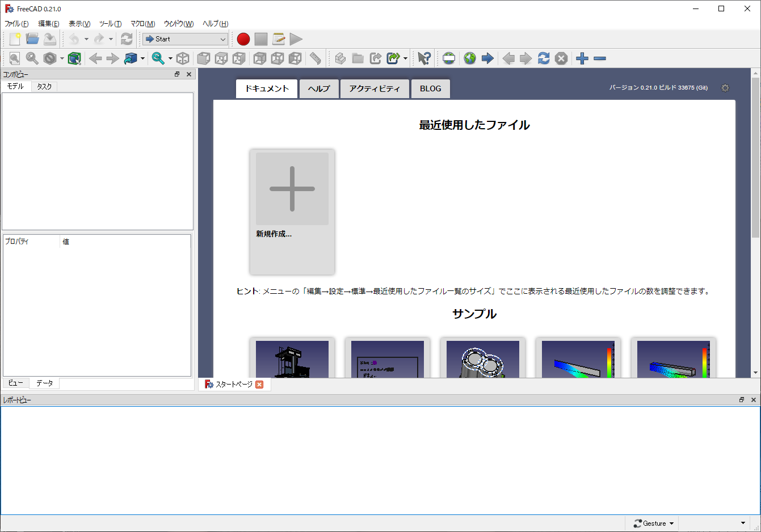Click the Front view cube icon
This screenshot has height=532, width=761.
pyautogui.click(x=204, y=58)
